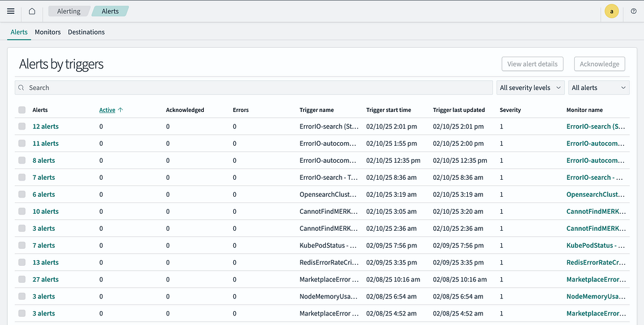
Task: Go to the home icon
Action: click(x=32, y=11)
